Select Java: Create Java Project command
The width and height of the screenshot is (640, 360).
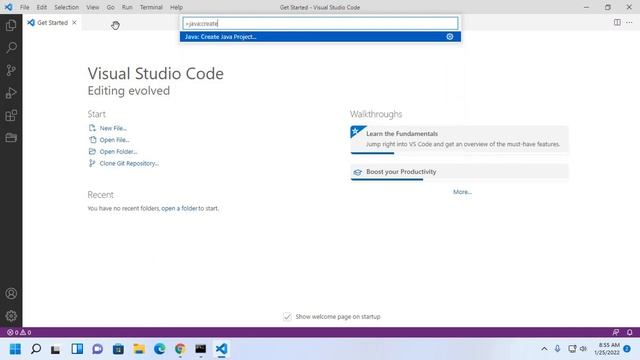[320, 37]
